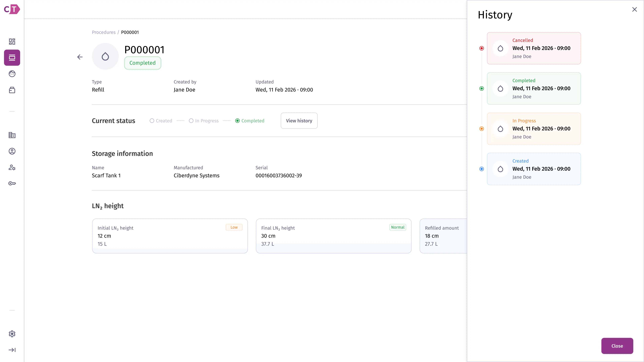Click the blue Created timeline marker
The image size is (644, 362).
pyautogui.click(x=481, y=169)
